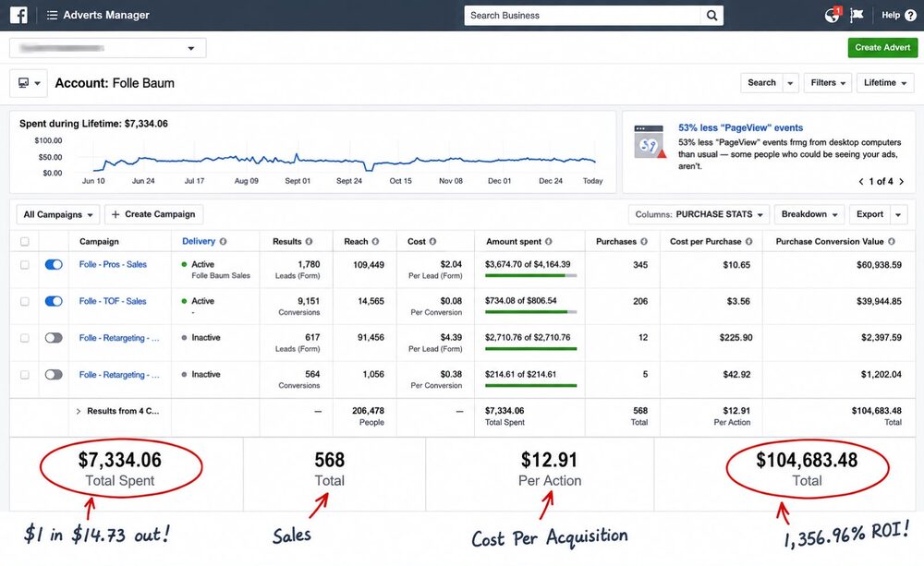Screen dimensions: 924x566
Task: Go to previous notification with left chevron
Action: click(x=861, y=181)
